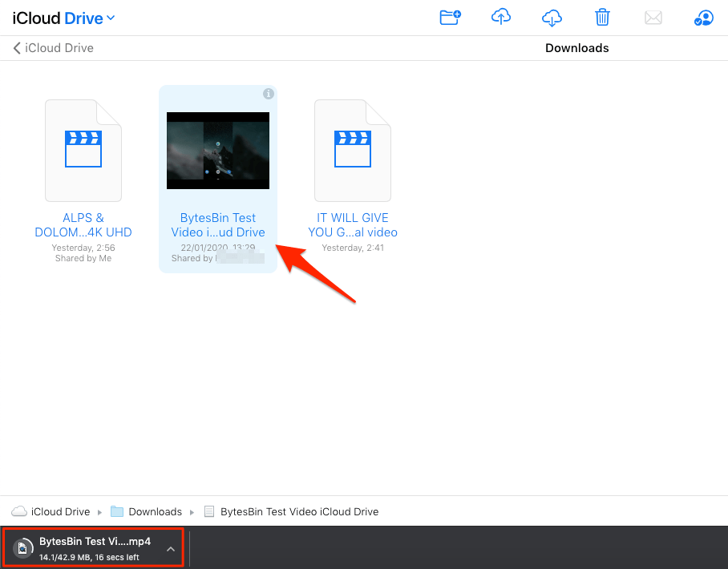Click the Shared by Me label
The height and width of the screenshot is (569, 728).
[x=83, y=258]
